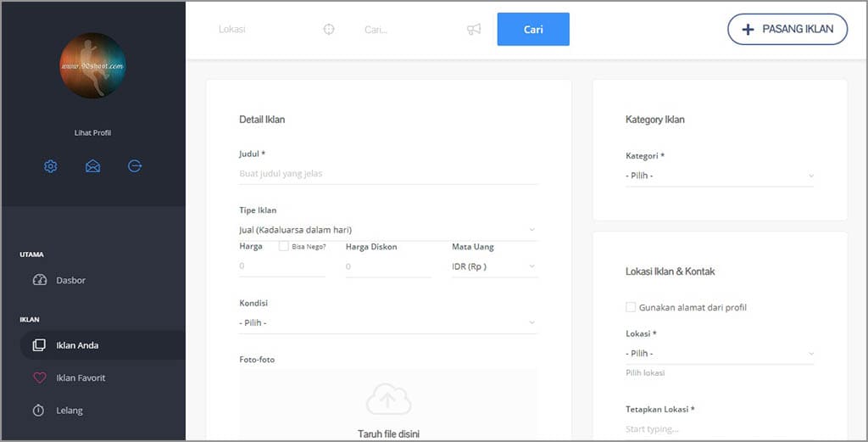
Task: Click the crosshair locate icon beside Lokasi
Action: point(329,29)
